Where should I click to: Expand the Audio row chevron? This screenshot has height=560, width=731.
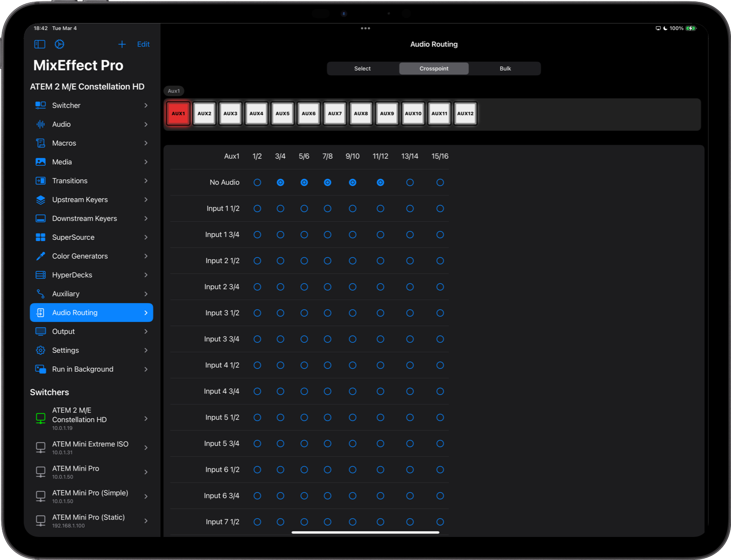tap(146, 124)
